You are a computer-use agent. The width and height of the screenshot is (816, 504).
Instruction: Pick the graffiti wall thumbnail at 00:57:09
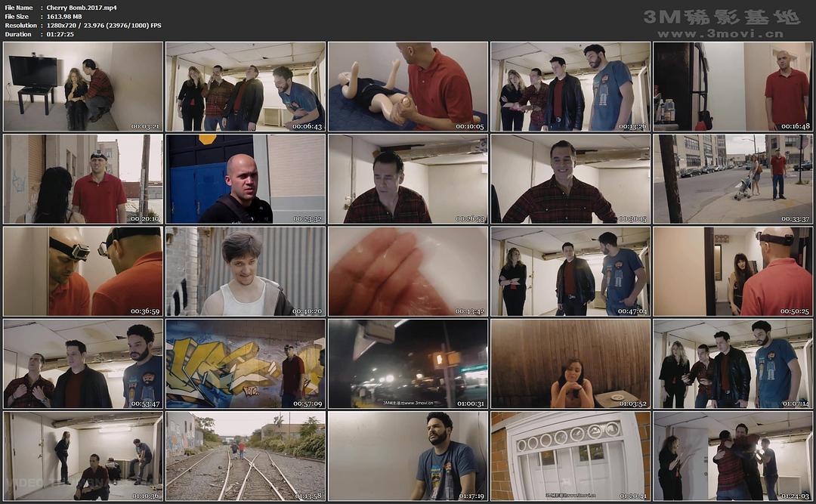pos(246,363)
